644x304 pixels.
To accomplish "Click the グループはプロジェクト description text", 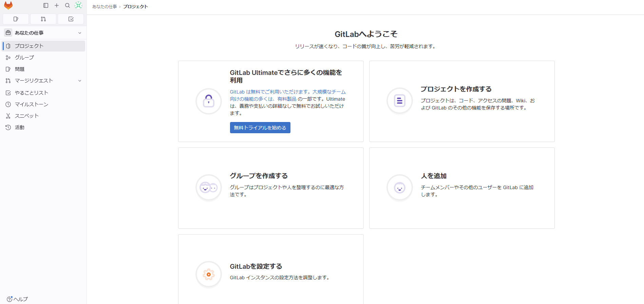I will tap(287, 191).
